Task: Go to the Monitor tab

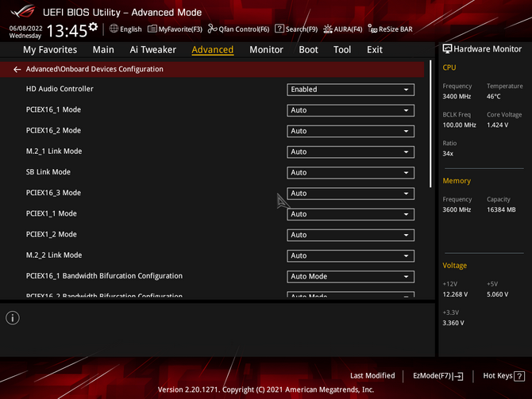Action: point(266,49)
